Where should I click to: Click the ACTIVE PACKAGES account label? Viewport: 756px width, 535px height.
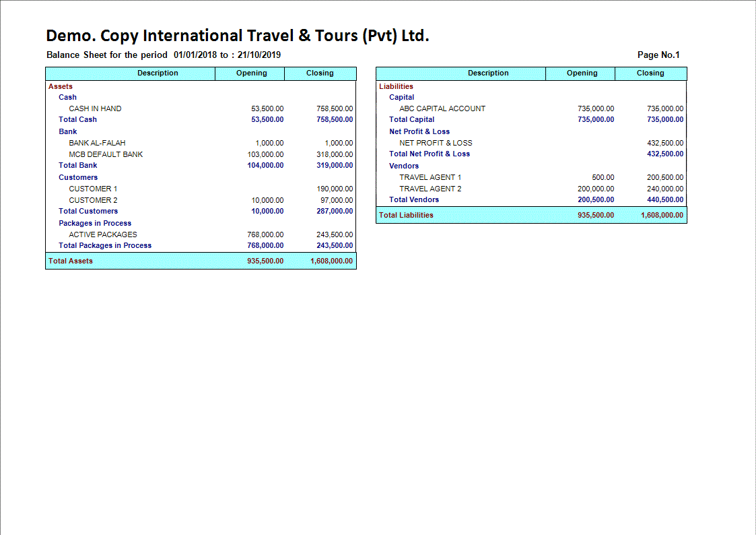click(x=103, y=234)
